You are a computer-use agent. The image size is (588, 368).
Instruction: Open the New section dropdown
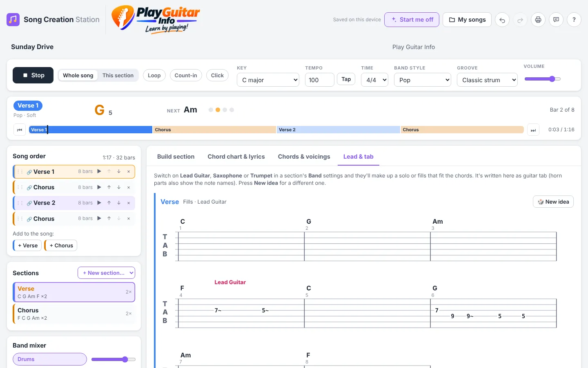pos(106,273)
